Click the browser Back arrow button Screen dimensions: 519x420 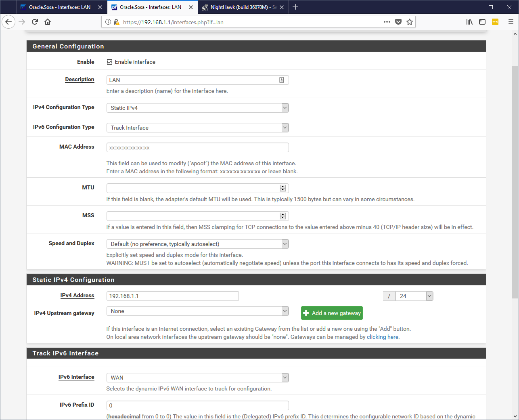pyautogui.click(x=8, y=22)
